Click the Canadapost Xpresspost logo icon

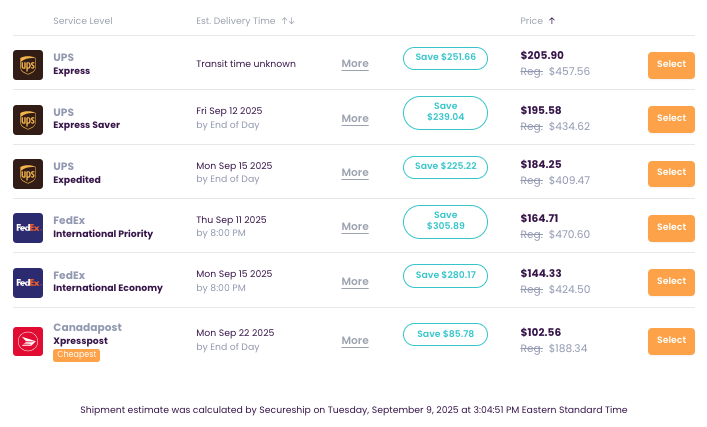[27, 342]
